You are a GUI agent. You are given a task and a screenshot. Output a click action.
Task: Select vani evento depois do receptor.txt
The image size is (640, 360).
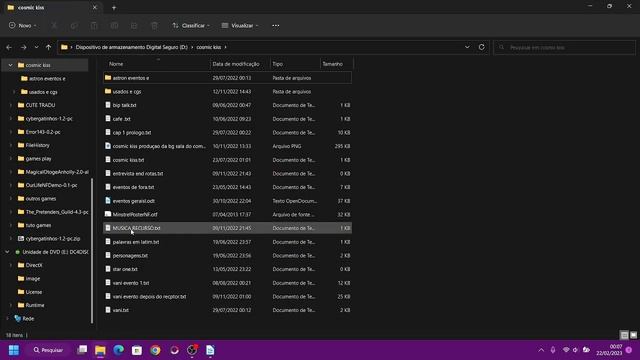pos(227,296)
